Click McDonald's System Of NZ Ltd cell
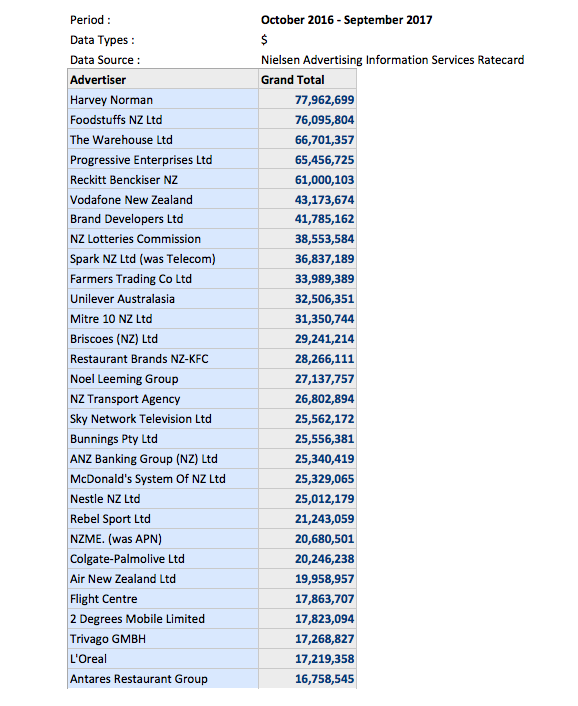578x706 pixels. pos(163,479)
